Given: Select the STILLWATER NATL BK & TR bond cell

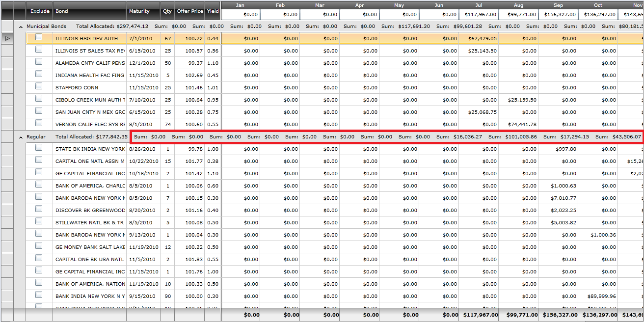Looking at the screenshot, I should point(89,223).
